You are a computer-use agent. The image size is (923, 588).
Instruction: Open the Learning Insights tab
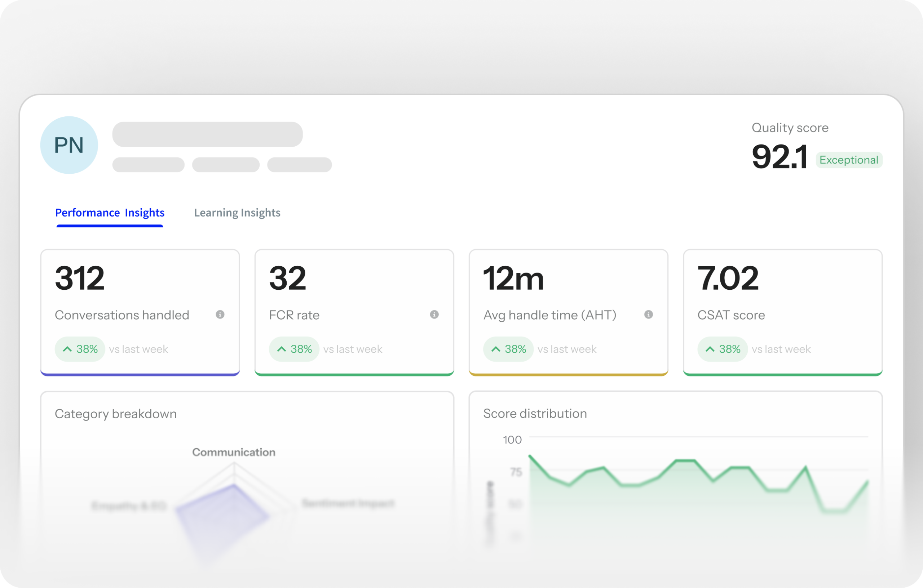tap(237, 213)
